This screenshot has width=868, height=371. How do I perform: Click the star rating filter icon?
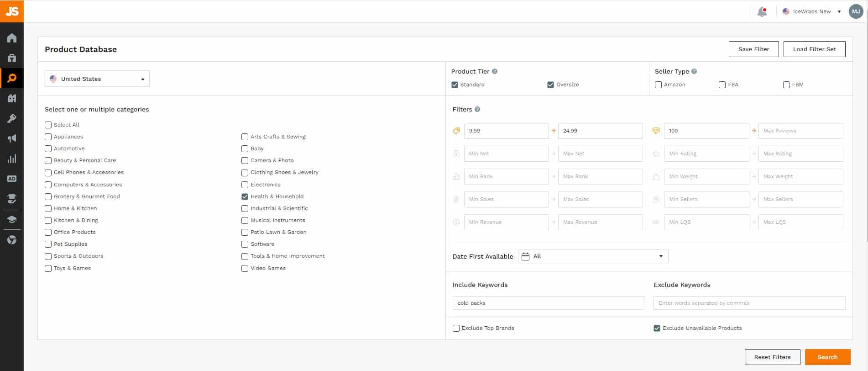click(x=656, y=154)
